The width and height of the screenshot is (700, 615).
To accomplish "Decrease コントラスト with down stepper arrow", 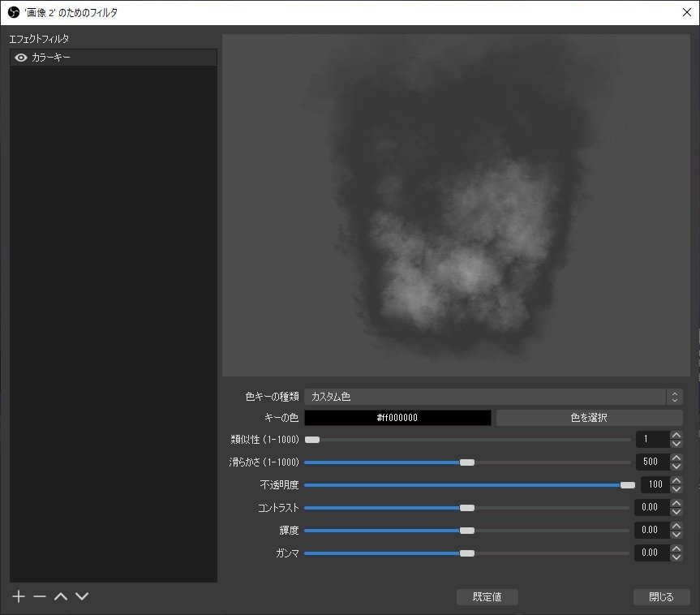I will [676, 512].
